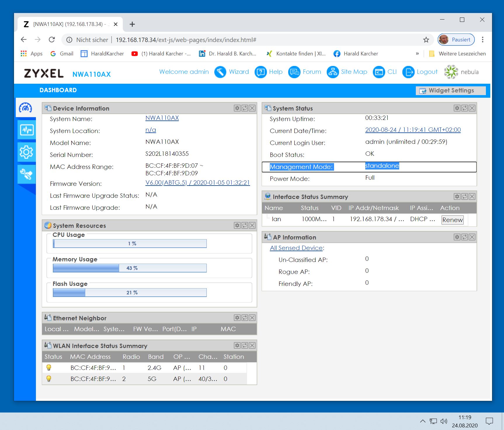Open the Maintenance tools sidebar icon

point(26,174)
